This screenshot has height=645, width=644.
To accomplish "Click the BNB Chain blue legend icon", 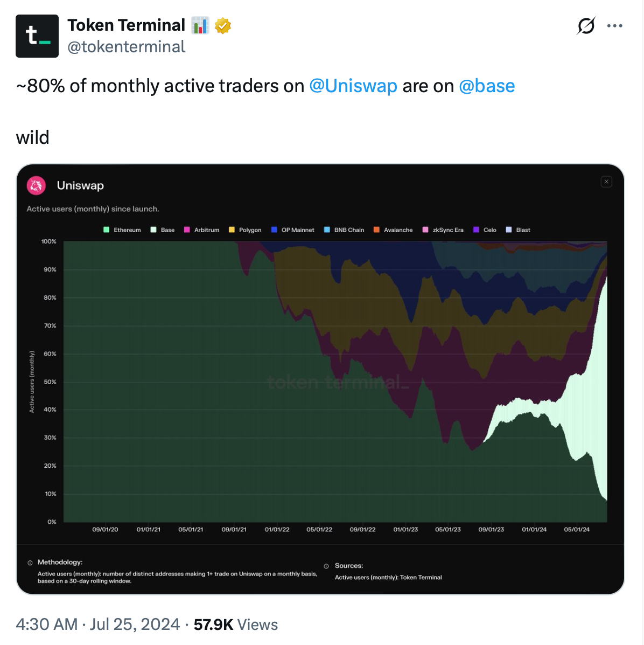I will (x=326, y=230).
